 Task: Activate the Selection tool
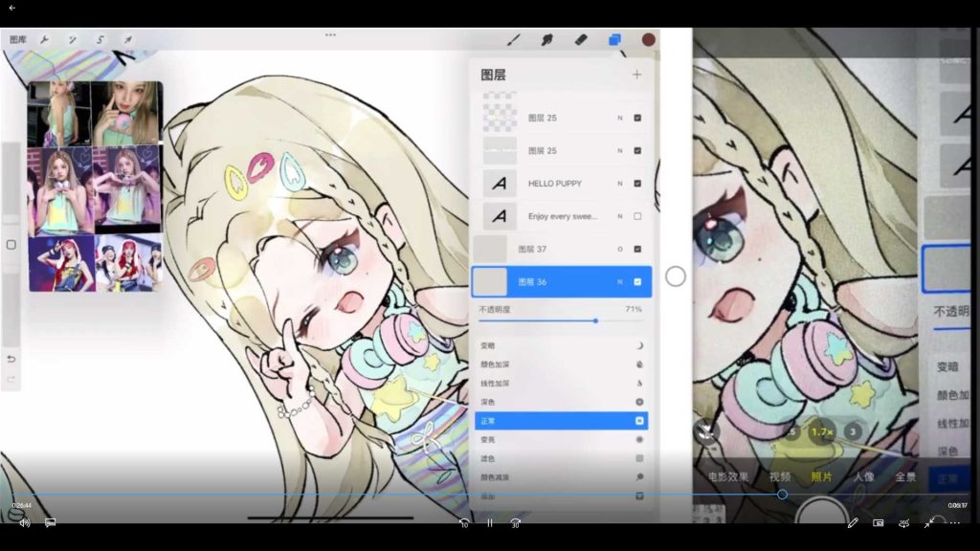click(x=100, y=40)
